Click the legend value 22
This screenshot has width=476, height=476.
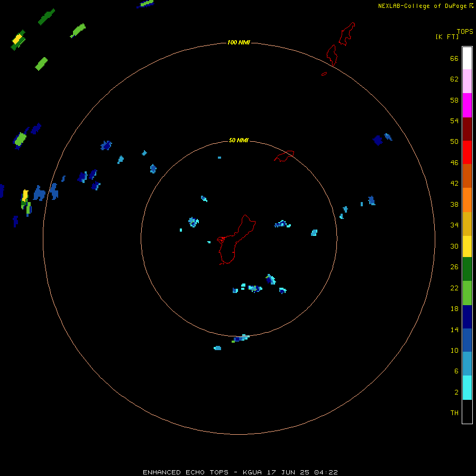click(x=454, y=288)
